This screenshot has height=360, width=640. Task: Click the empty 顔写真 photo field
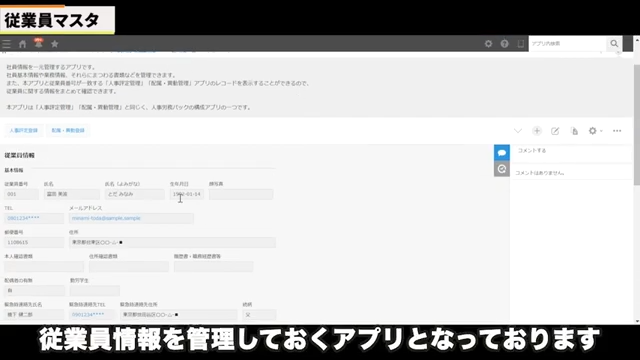click(241, 194)
